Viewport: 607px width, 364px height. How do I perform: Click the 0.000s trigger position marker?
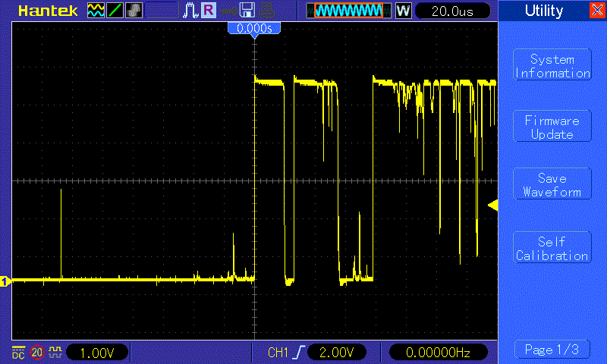254,29
